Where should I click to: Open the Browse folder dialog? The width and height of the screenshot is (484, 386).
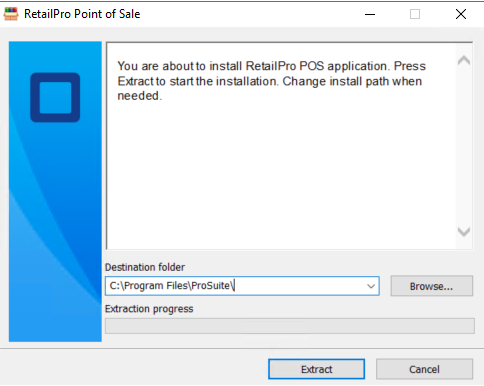point(432,286)
